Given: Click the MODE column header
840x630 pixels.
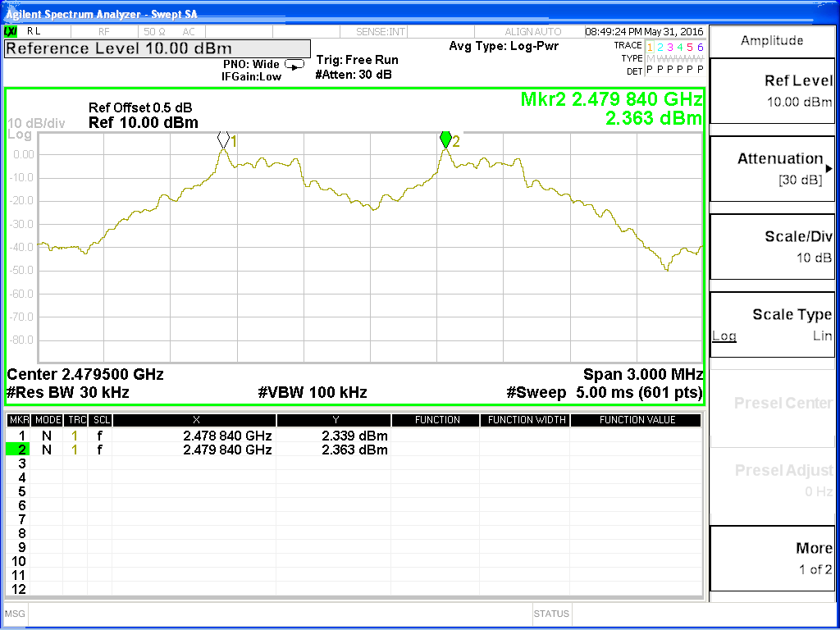Looking at the screenshot, I should (x=47, y=421).
